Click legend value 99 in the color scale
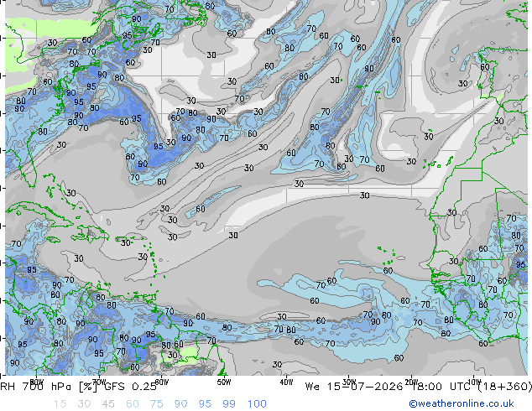532x411 pixels. (x=229, y=404)
